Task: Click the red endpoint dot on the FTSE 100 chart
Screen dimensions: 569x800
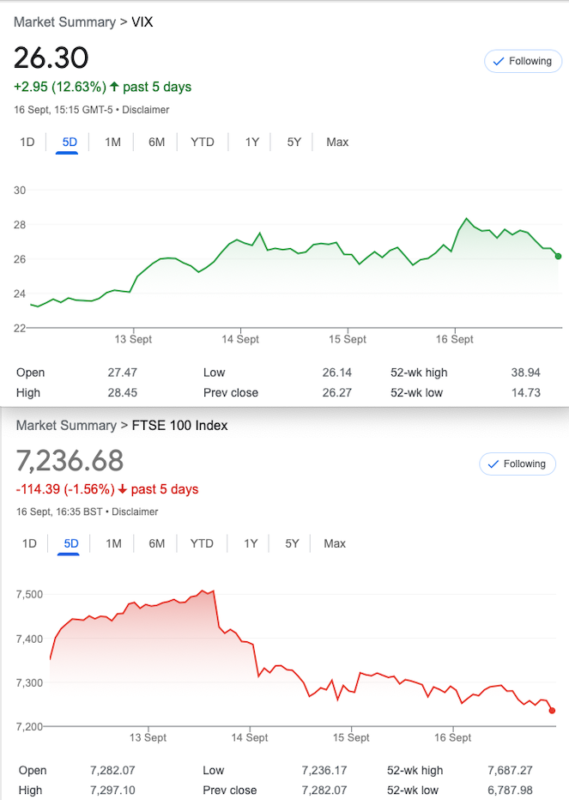Action: (552, 710)
